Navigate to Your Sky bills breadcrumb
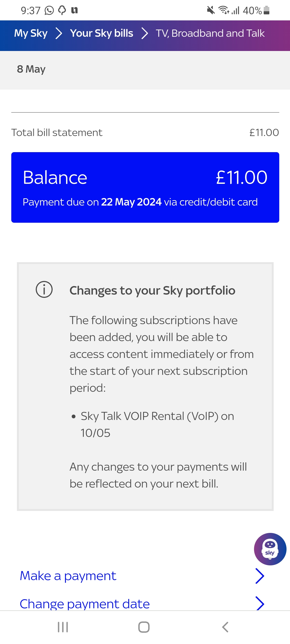This screenshot has width=290, height=644. tap(102, 33)
